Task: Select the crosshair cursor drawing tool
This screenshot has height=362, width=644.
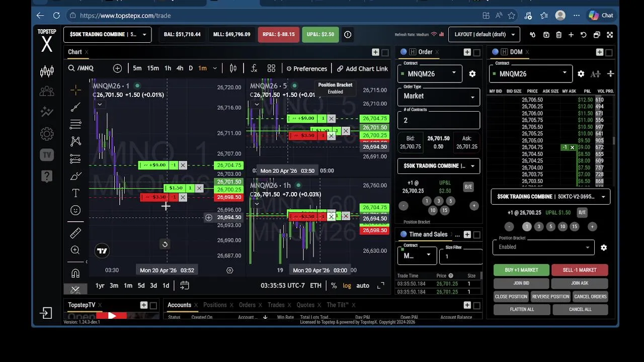Action: point(75,90)
